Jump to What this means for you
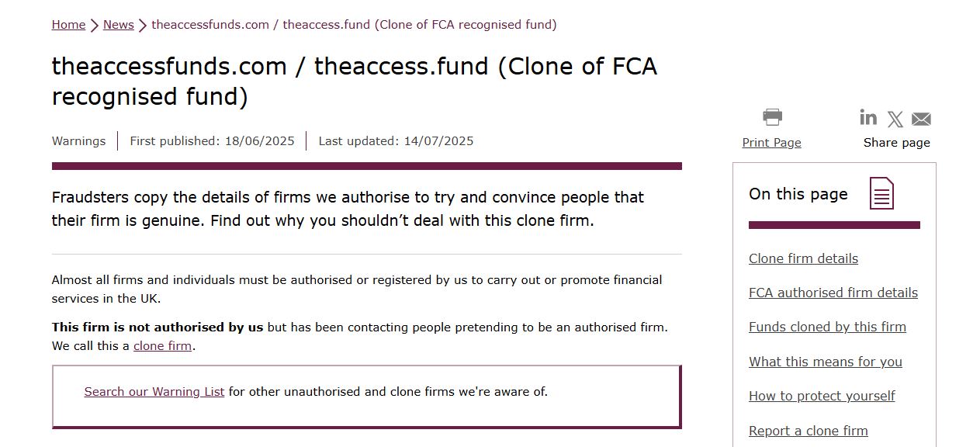The image size is (980, 447). (x=825, y=362)
